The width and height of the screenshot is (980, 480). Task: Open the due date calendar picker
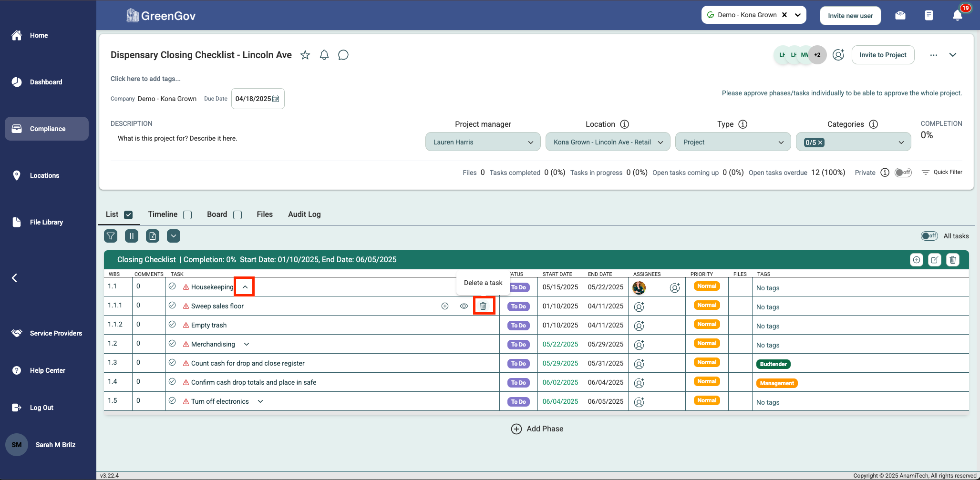(x=276, y=99)
